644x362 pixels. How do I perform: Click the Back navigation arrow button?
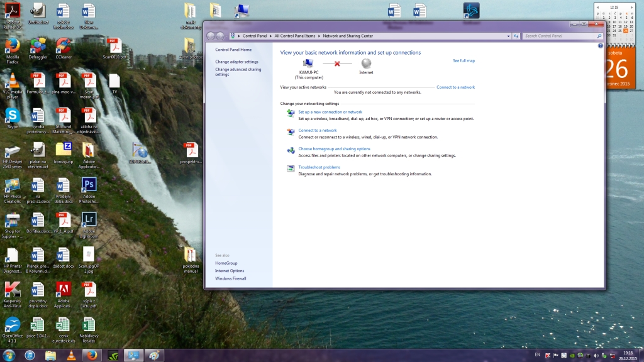pos(211,36)
